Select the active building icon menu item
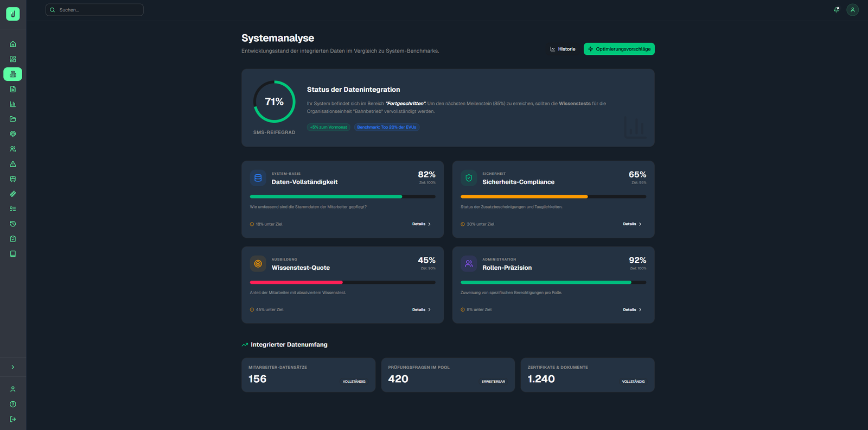This screenshot has height=430, width=868. [x=13, y=74]
